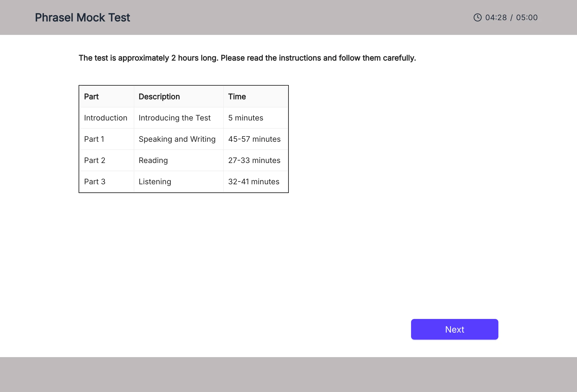Select the 'Part' column header
Image resolution: width=577 pixels, height=392 pixels.
click(x=106, y=97)
